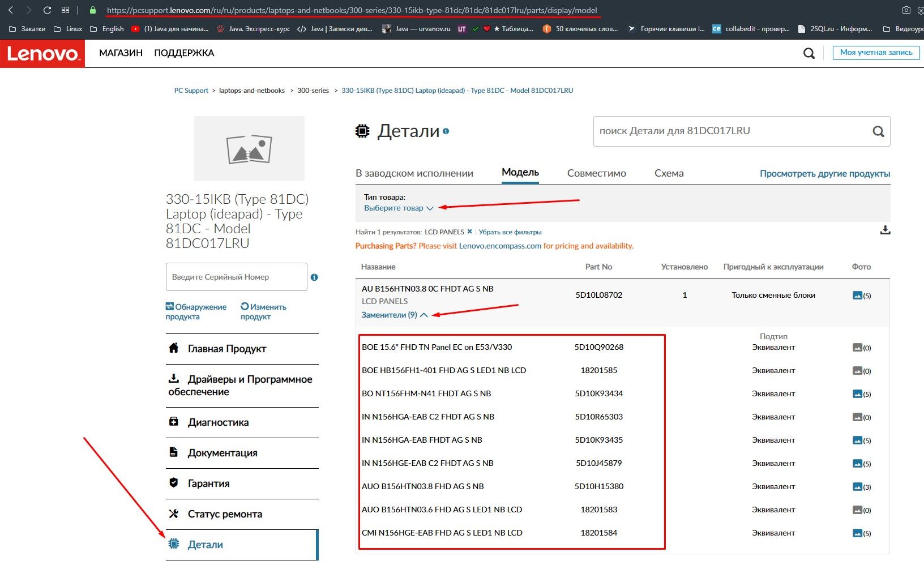Click Изменить продукт link
Viewport: 924px width, 565px height.
point(263,311)
